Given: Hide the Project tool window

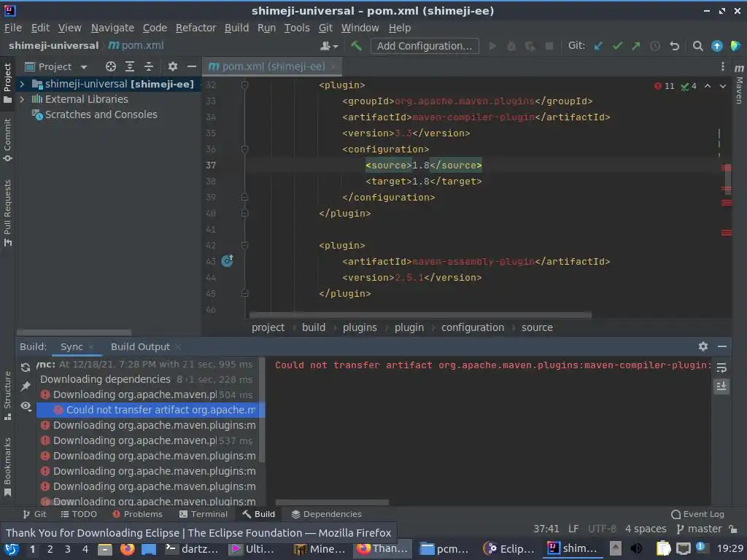Looking at the screenshot, I should [192, 66].
